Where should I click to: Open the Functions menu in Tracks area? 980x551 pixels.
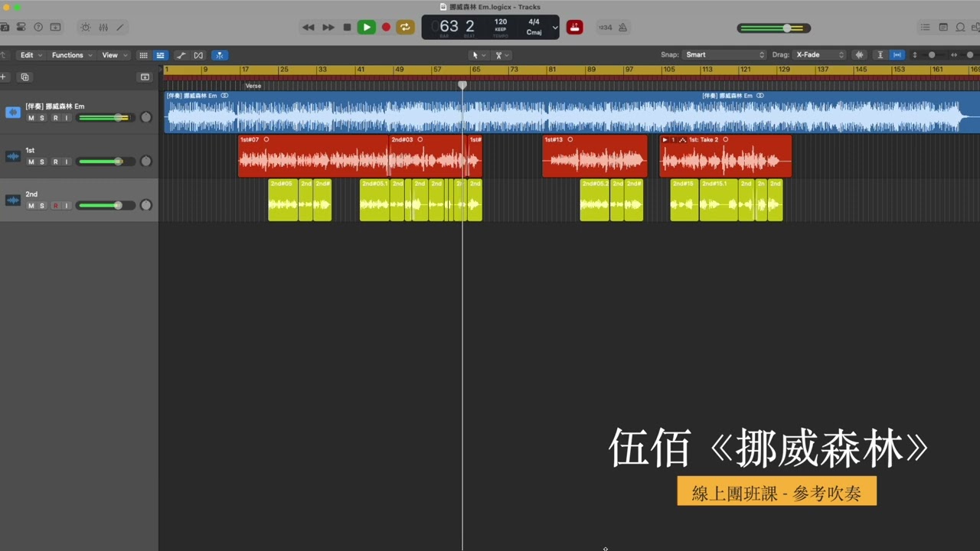[x=72, y=55]
